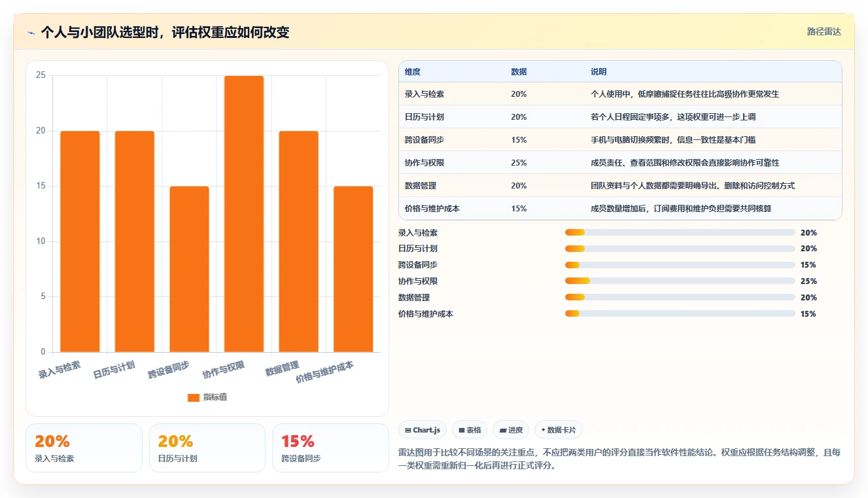Toggle the 指标值 legend swatch
Image resolution: width=868 pixels, height=498 pixels.
pyautogui.click(x=193, y=397)
